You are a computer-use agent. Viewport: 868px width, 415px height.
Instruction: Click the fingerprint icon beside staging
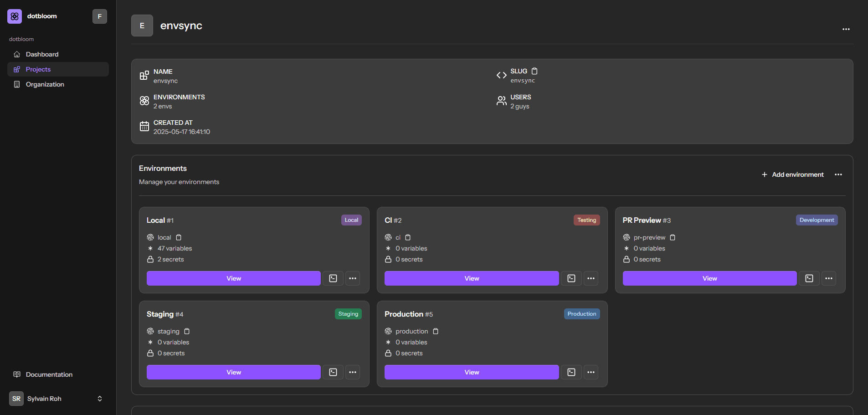(x=150, y=331)
